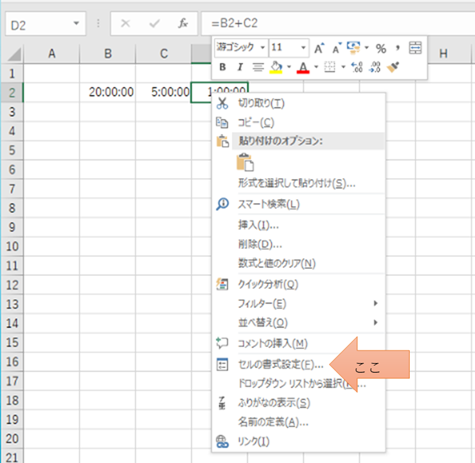Click the format cells icon

(222, 364)
